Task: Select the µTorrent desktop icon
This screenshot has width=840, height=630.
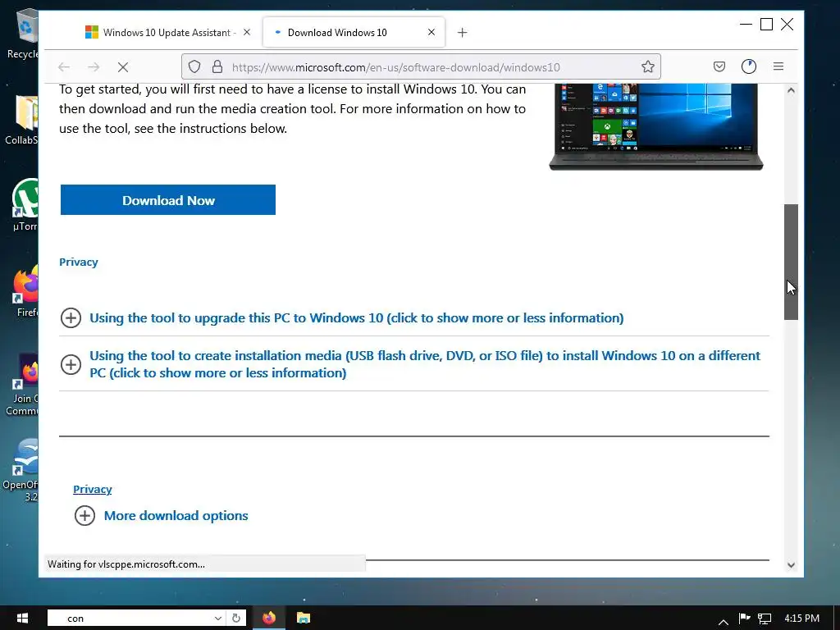Action: click(24, 205)
